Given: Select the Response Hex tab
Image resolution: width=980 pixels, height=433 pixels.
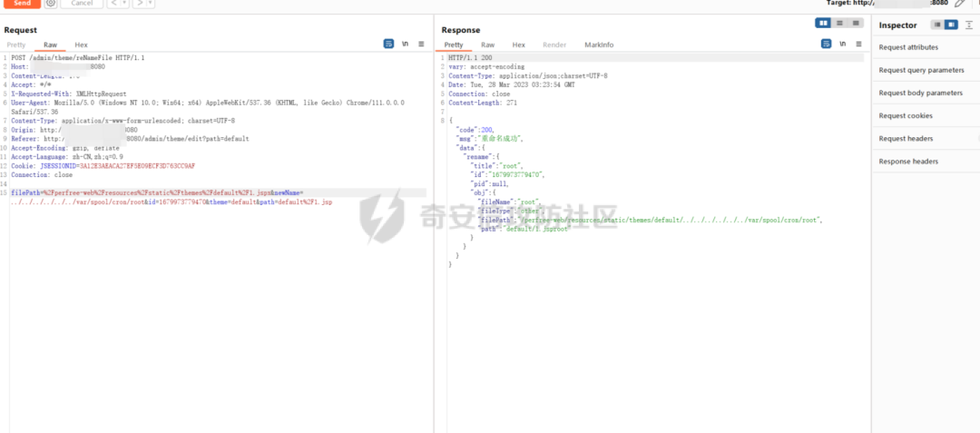Looking at the screenshot, I should click(x=519, y=45).
